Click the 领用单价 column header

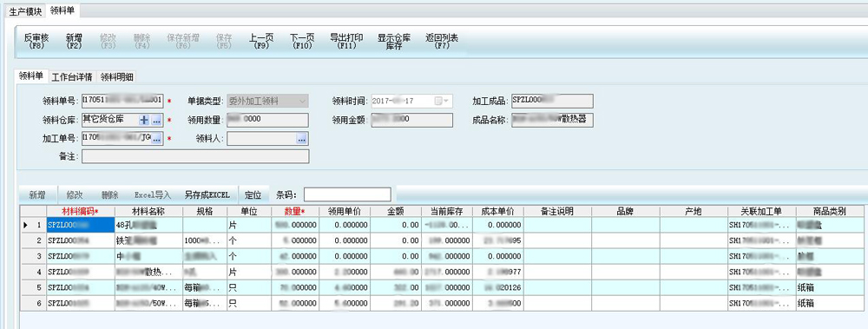click(x=345, y=212)
